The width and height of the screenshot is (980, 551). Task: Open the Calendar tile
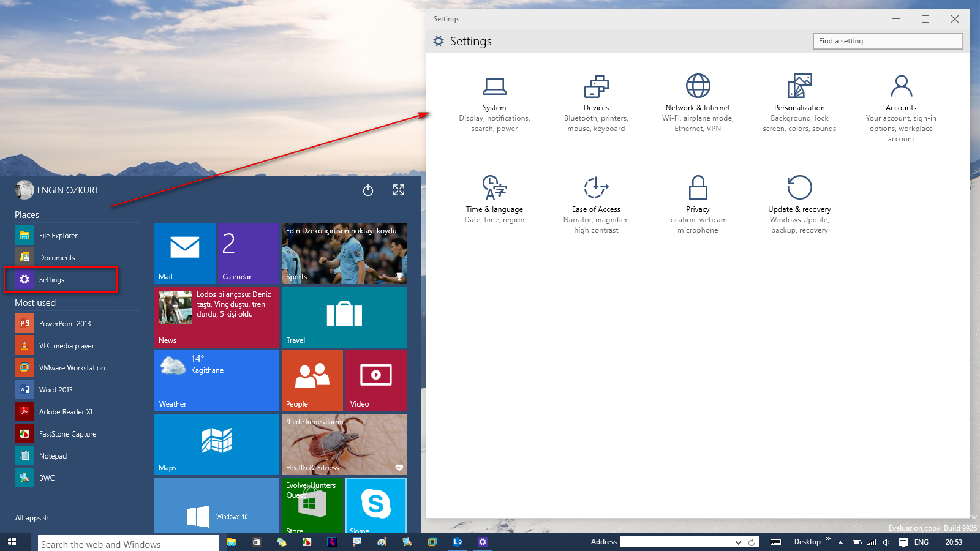tap(249, 253)
